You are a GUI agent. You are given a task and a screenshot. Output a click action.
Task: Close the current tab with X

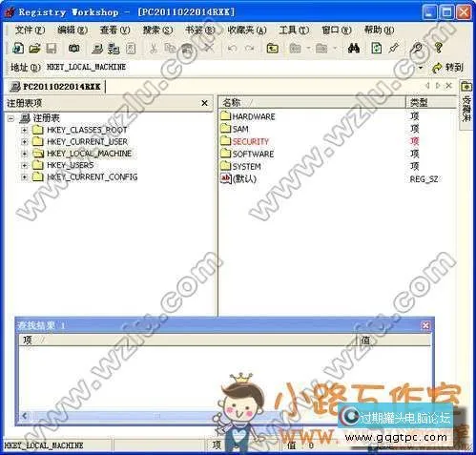tap(448, 86)
